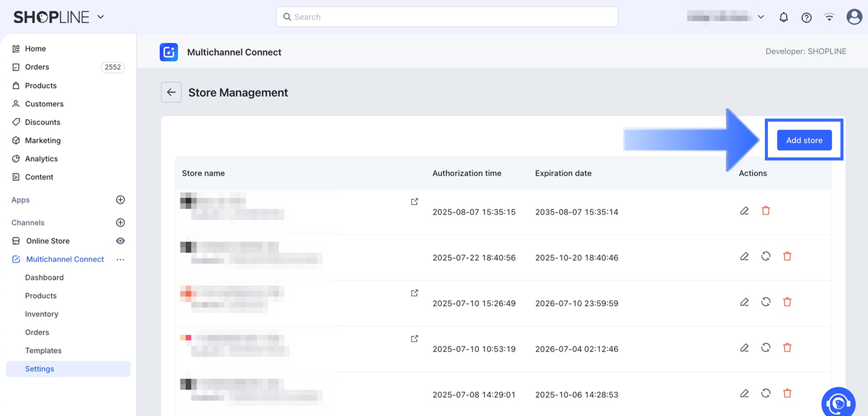Select Templates under Multichannel Connect

pyautogui.click(x=43, y=351)
